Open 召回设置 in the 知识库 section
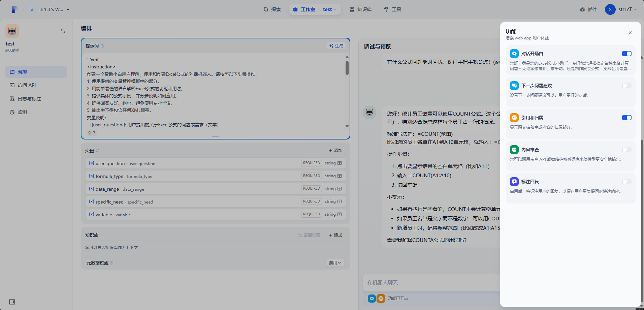 point(309,235)
